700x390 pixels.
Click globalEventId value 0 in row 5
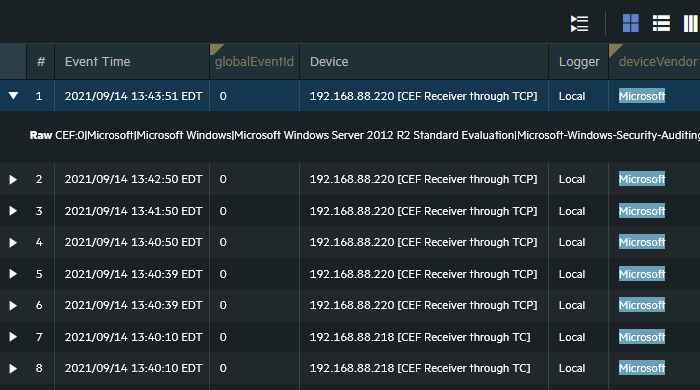click(x=223, y=274)
